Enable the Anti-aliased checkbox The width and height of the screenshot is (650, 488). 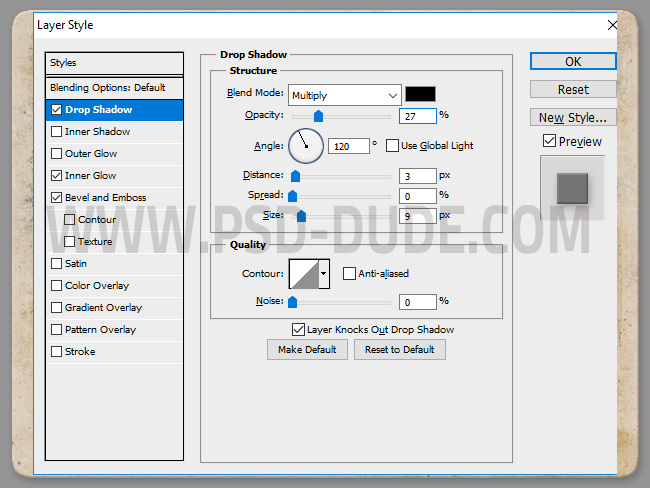(x=349, y=274)
